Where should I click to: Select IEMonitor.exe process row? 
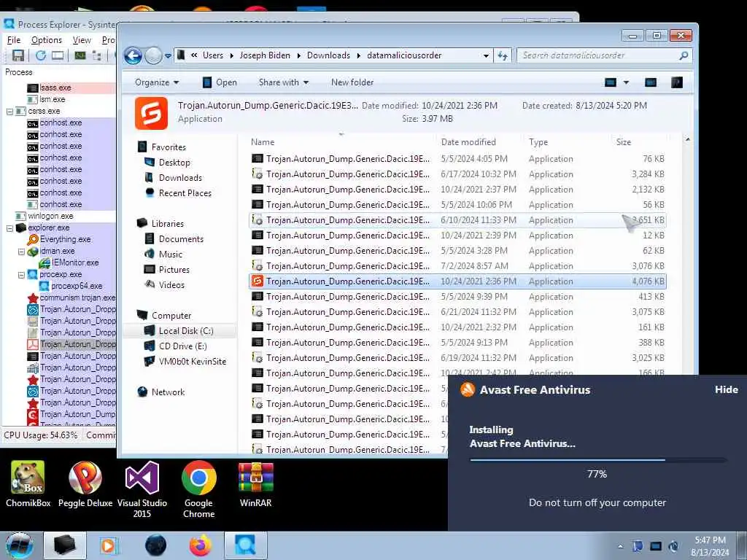(75, 262)
